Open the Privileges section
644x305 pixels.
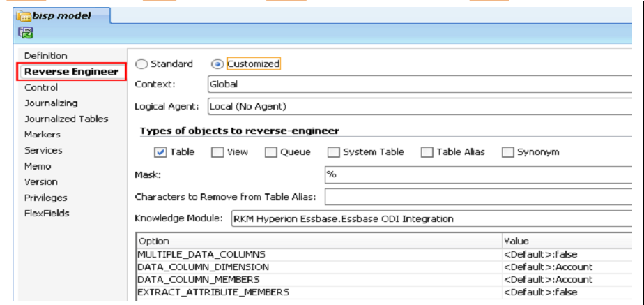pyautogui.click(x=45, y=198)
